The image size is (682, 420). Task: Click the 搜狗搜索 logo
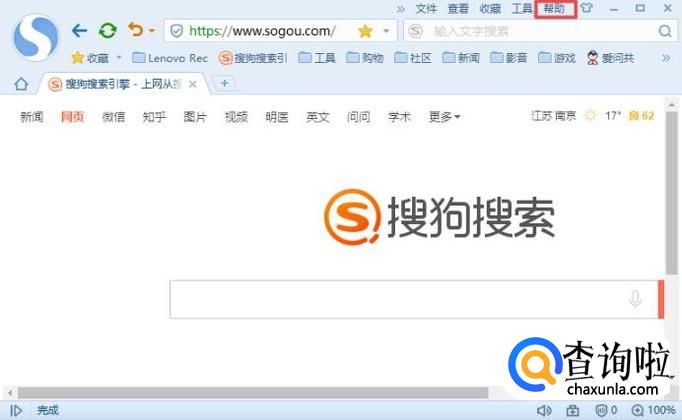(x=439, y=217)
